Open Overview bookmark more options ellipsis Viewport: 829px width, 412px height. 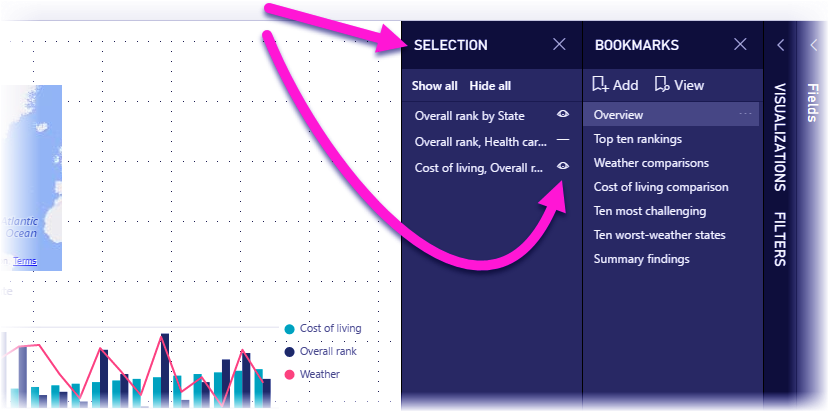pos(745,115)
